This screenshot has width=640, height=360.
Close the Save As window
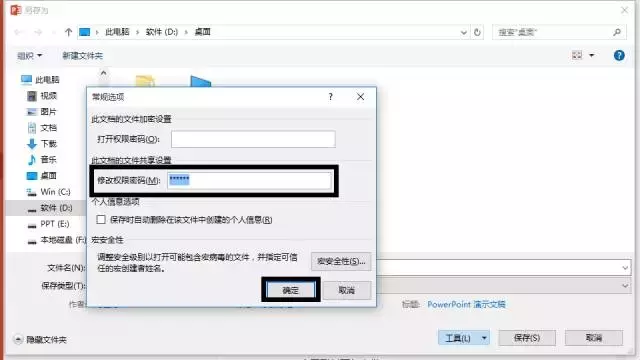click(x=624, y=10)
